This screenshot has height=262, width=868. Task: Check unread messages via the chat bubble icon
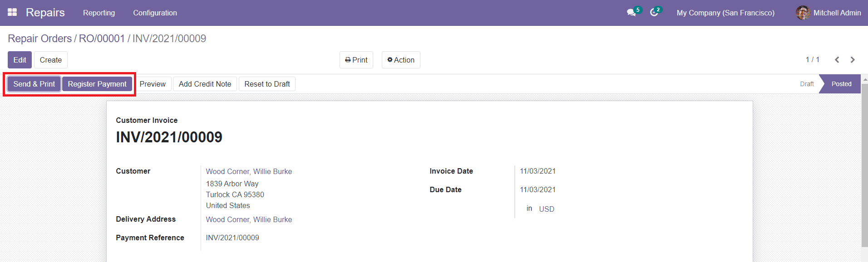[630, 13]
